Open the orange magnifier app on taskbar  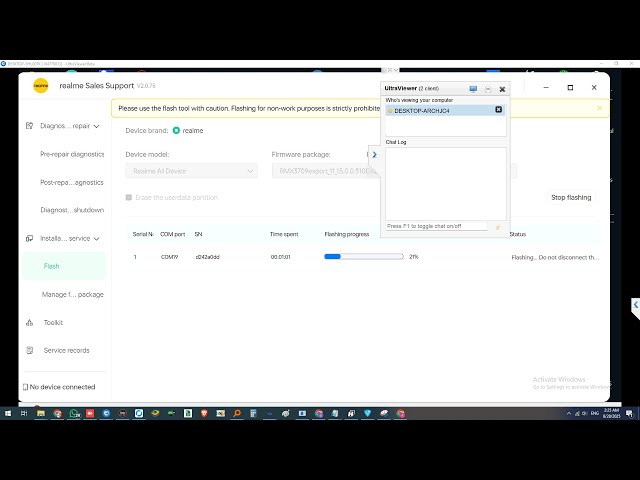237,413
